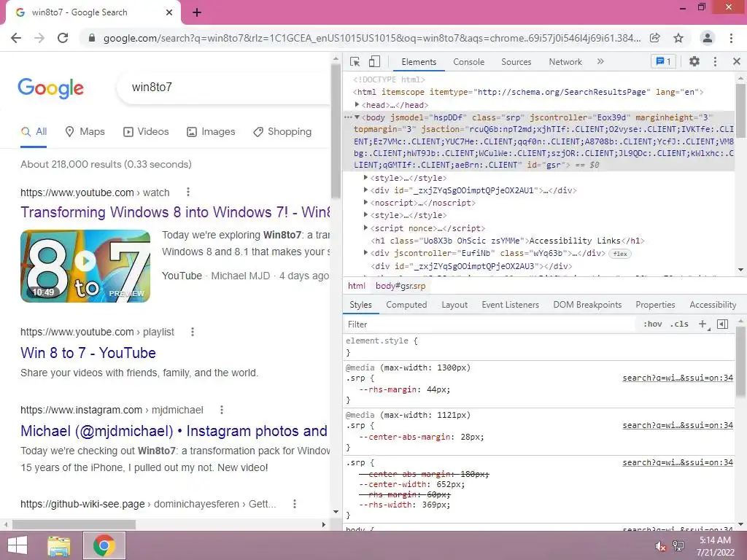The height and width of the screenshot is (560, 747).
Task: Open the Computed styles tab
Action: click(406, 305)
